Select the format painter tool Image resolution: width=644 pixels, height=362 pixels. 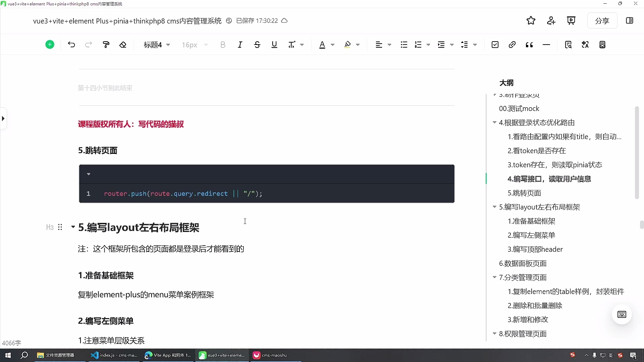[x=106, y=45]
